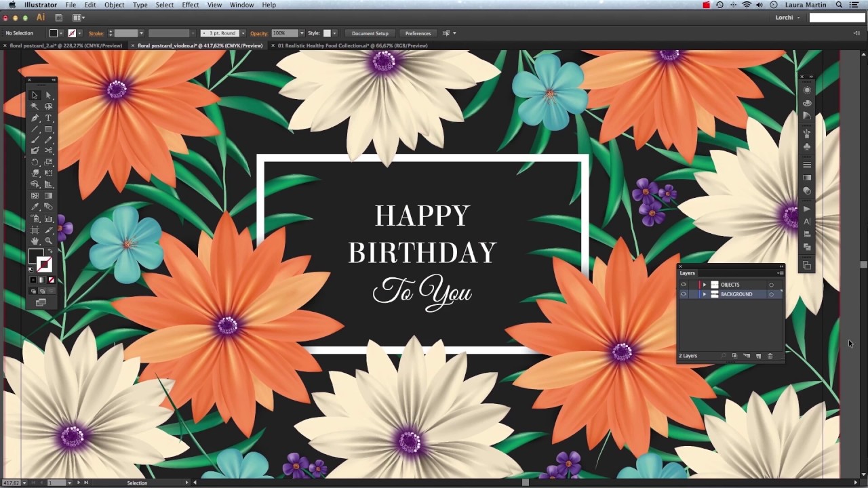Set paint to None in Tools panel

[x=51, y=281]
